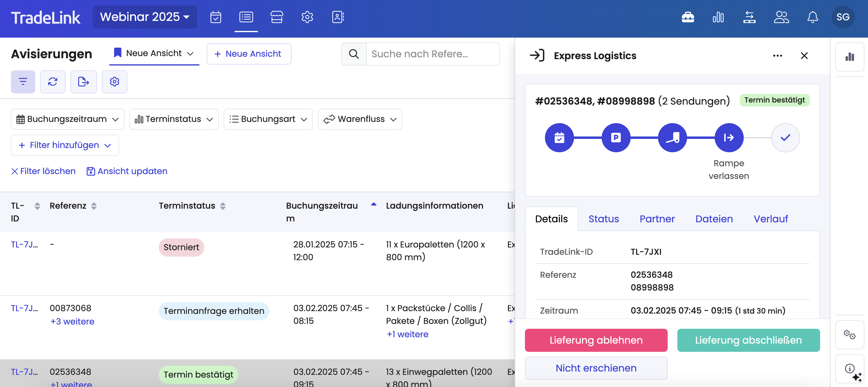Open the Verlauf tab
This screenshot has width=868, height=387.
pyautogui.click(x=770, y=219)
